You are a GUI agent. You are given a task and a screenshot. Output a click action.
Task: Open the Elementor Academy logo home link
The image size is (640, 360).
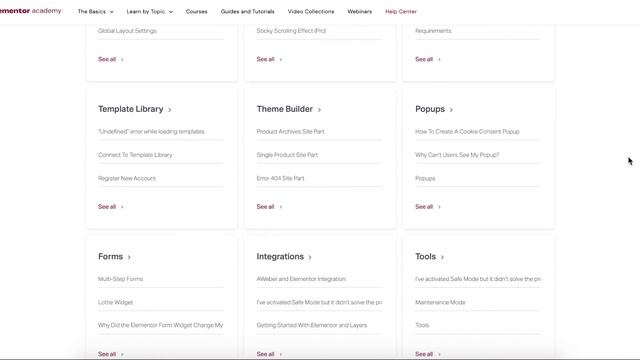pyautogui.click(x=30, y=11)
